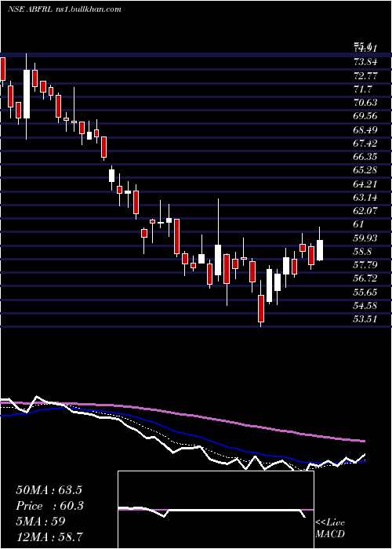Image resolution: width=392 pixels, height=549 pixels.
Task: Click the 66.35 price axis label
Action: point(365,157)
